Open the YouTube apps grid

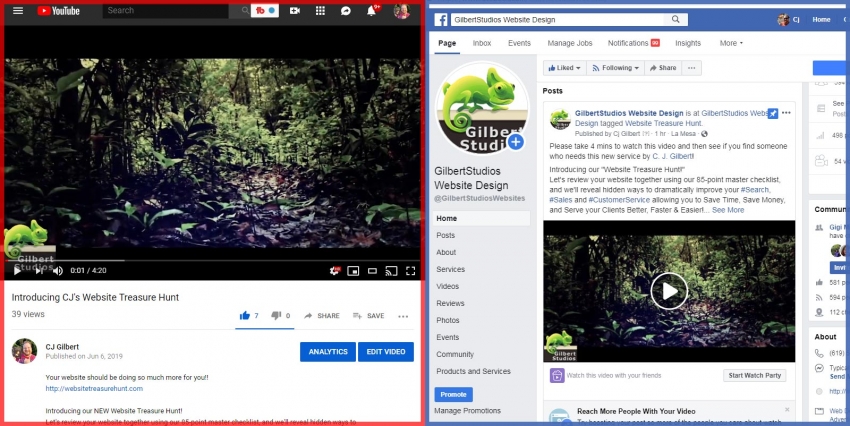pyautogui.click(x=320, y=10)
